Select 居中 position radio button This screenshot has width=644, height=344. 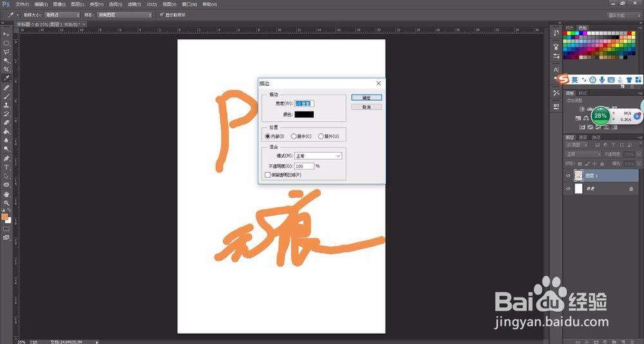pyautogui.click(x=294, y=136)
